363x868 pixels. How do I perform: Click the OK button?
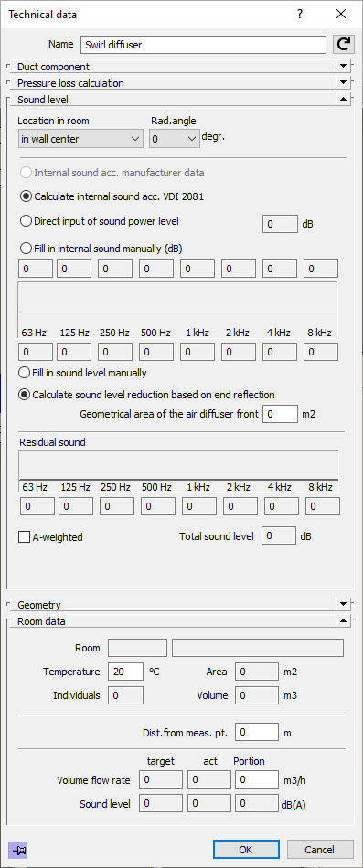[x=246, y=850]
